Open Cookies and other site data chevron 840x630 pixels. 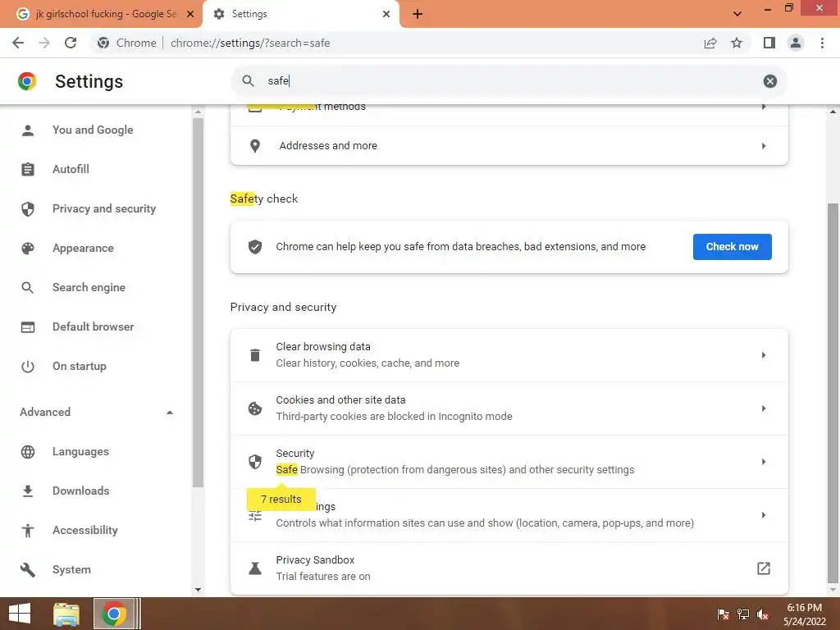764,409
